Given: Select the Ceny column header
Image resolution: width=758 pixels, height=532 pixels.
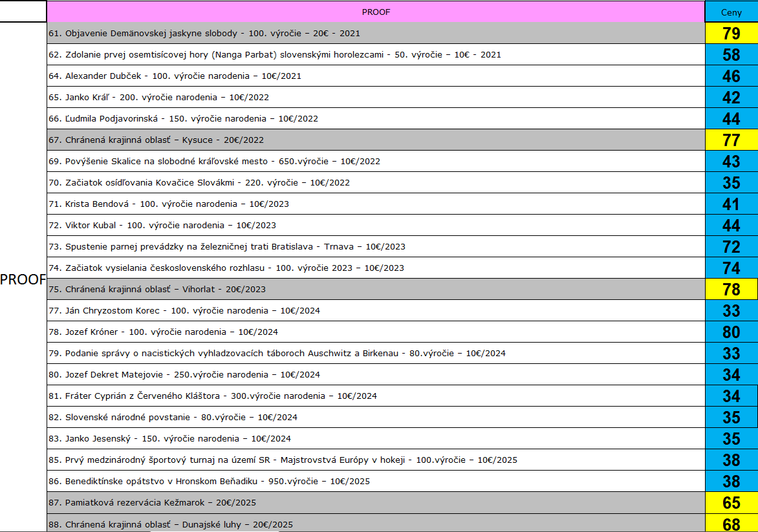Looking at the screenshot, I should (731, 12).
